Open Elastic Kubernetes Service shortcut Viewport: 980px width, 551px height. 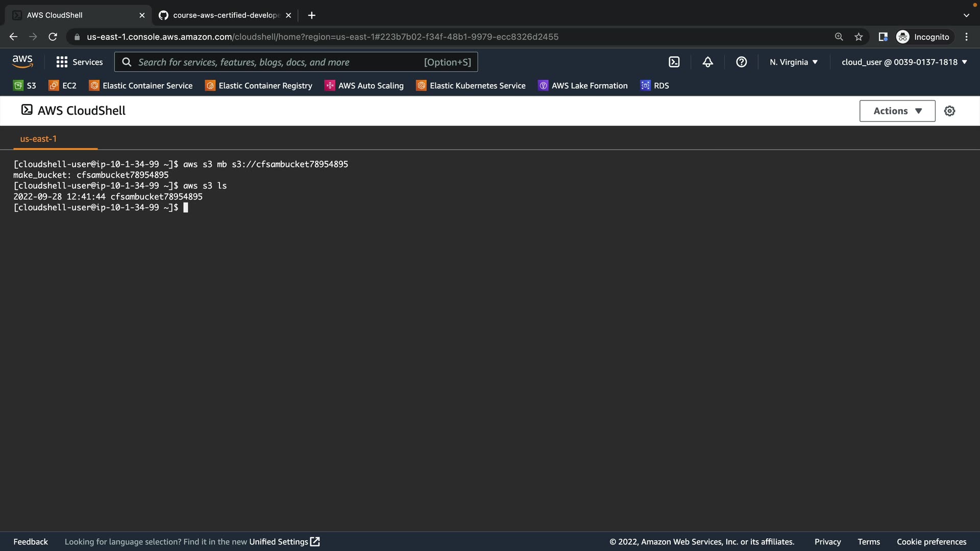coord(471,86)
